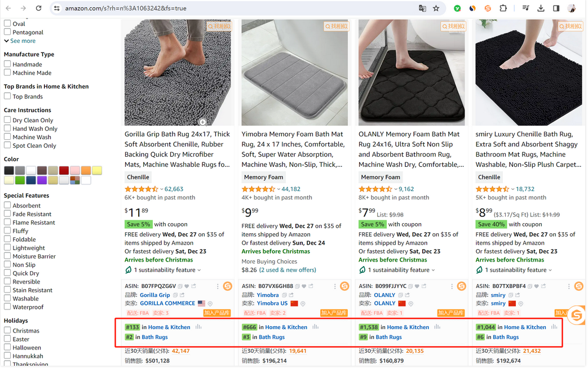Tick the Quick Dry special feature

click(8, 273)
